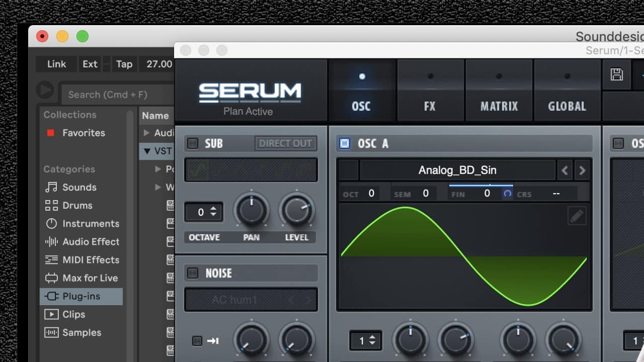Click the noise pitch knob right of arrow icon

click(251, 340)
